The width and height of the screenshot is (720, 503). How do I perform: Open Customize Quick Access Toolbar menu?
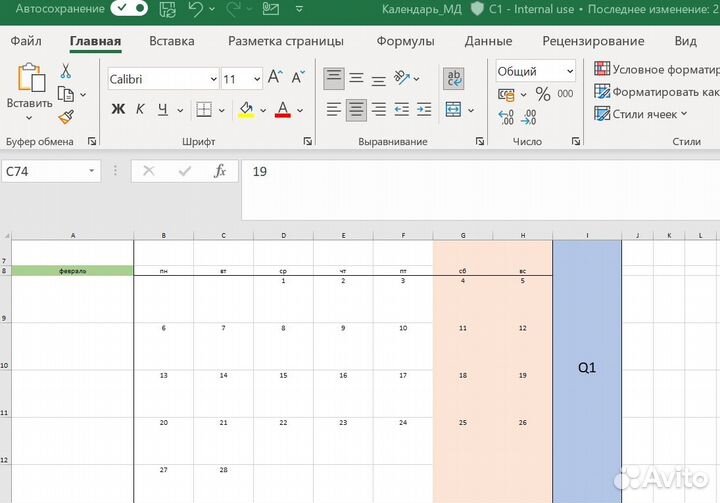click(x=299, y=9)
